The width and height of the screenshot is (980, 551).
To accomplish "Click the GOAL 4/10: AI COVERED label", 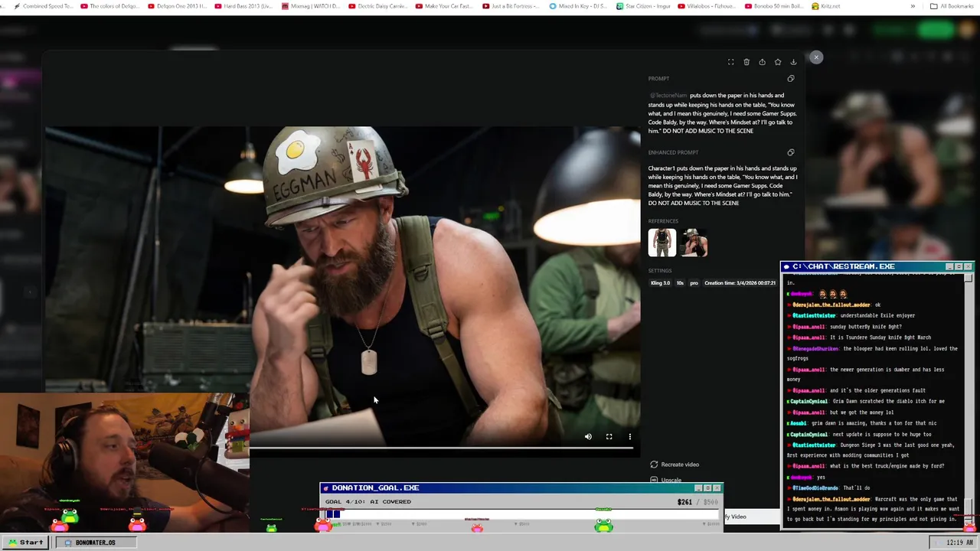I will coord(368,502).
